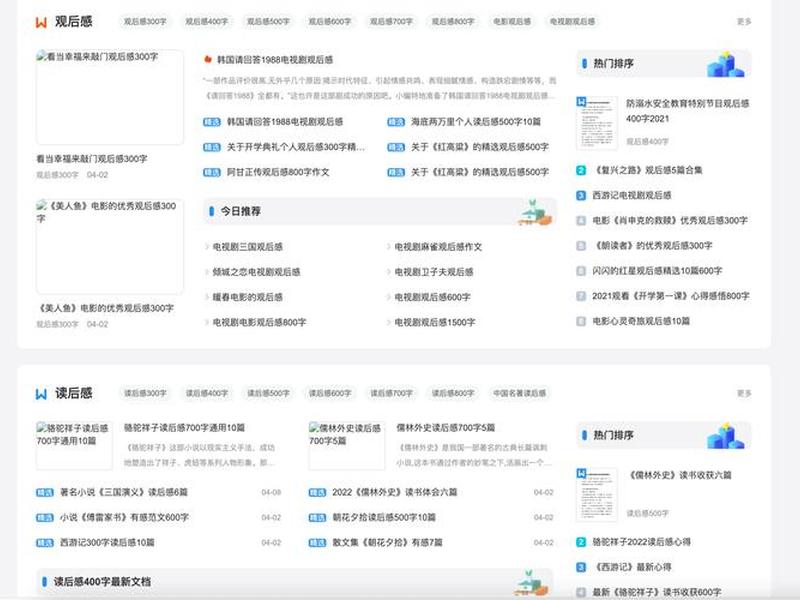Open document preview for 防溺水安全教育特别节目观后感
800x600 pixels.
pos(596,123)
